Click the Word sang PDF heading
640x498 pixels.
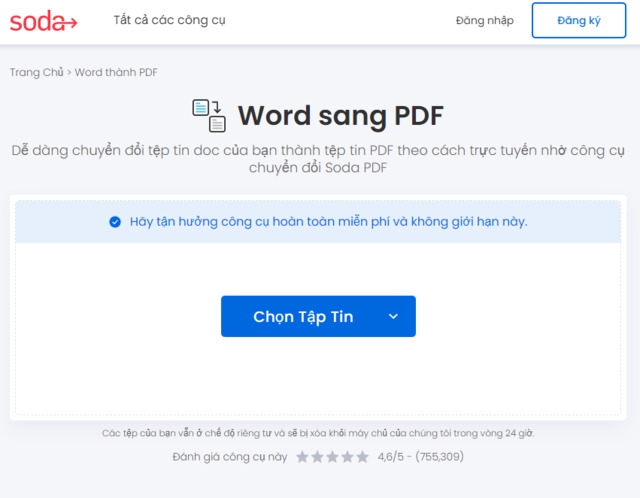pos(340,116)
